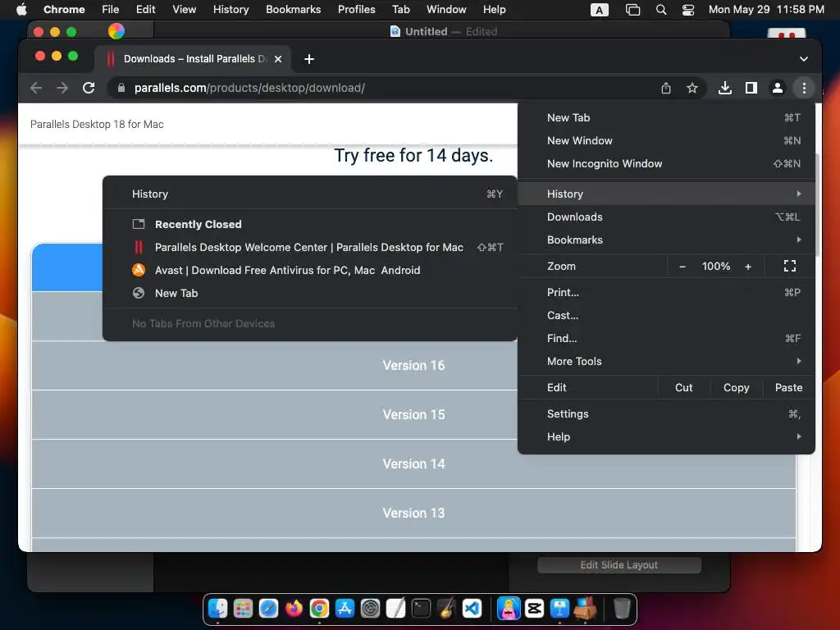Open Visual Studio Code from the Dock
The width and height of the screenshot is (840, 630).
click(472, 609)
